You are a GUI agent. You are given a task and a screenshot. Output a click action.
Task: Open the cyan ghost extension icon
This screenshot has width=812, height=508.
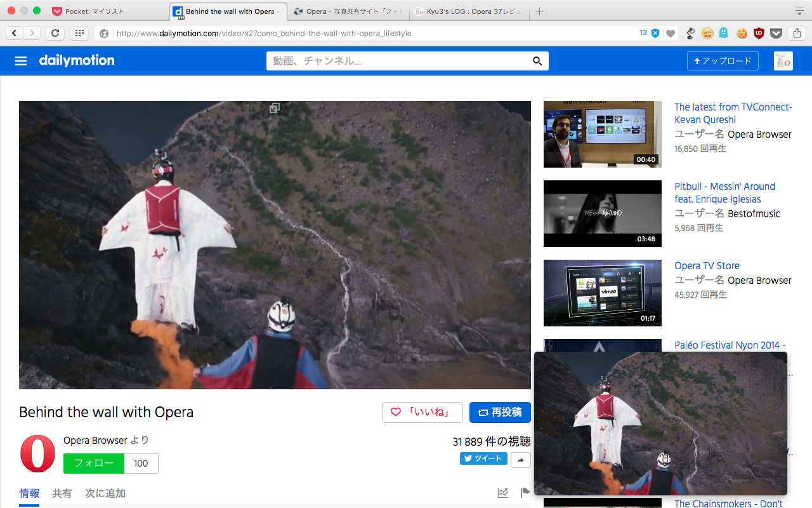(724, 33)
